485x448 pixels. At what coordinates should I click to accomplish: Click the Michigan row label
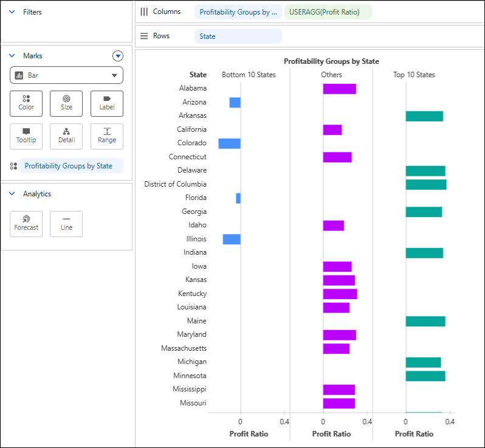192,362
